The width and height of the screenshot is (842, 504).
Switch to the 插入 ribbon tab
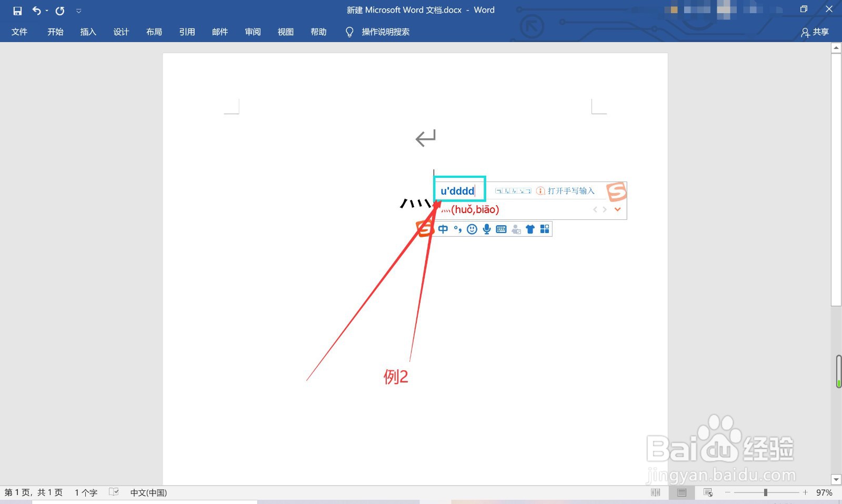(x=87, y=32)
